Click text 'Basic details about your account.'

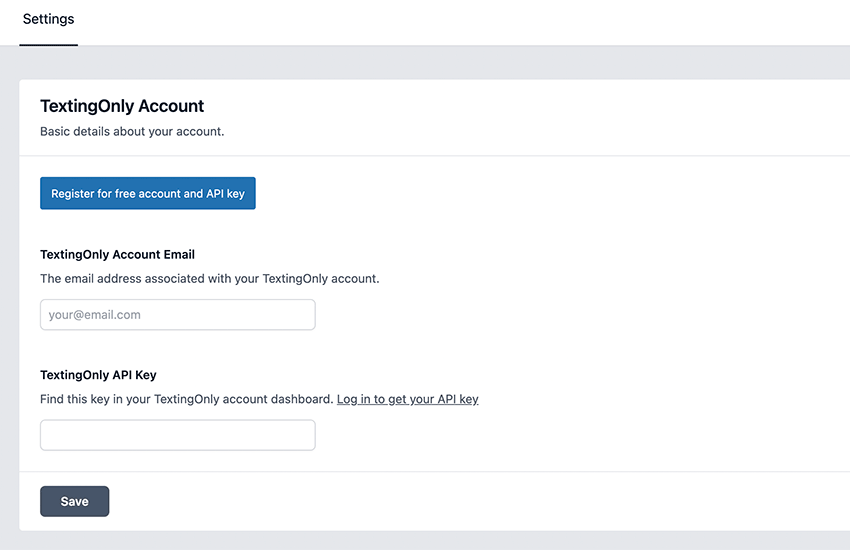tap(132, 132)
